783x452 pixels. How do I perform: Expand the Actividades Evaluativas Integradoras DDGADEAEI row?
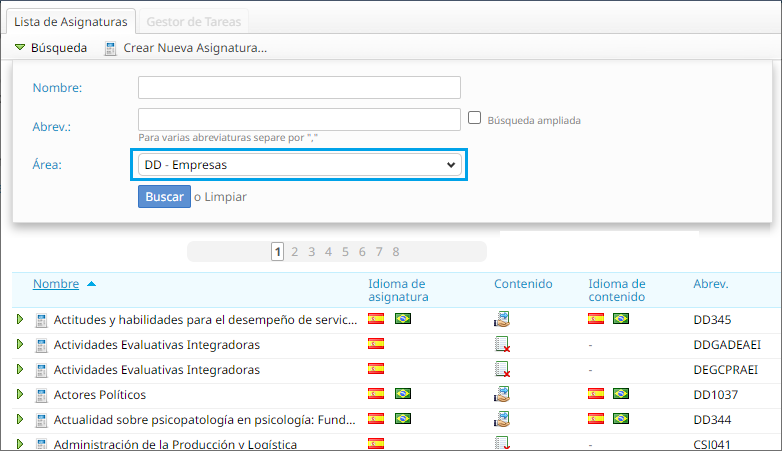(x=20, y=344)
